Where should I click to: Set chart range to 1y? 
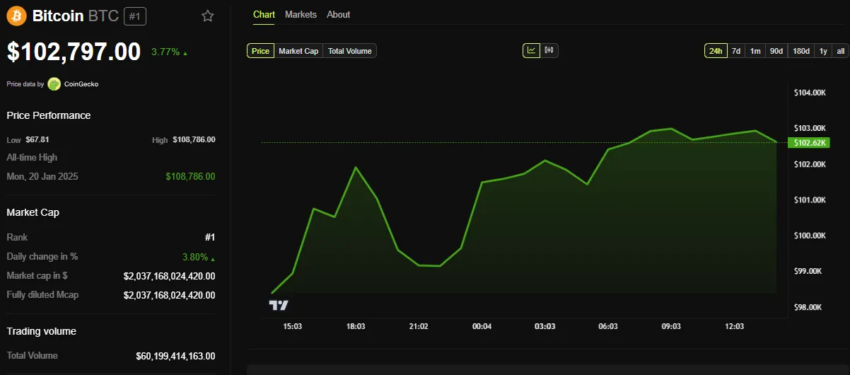[823, 51]
